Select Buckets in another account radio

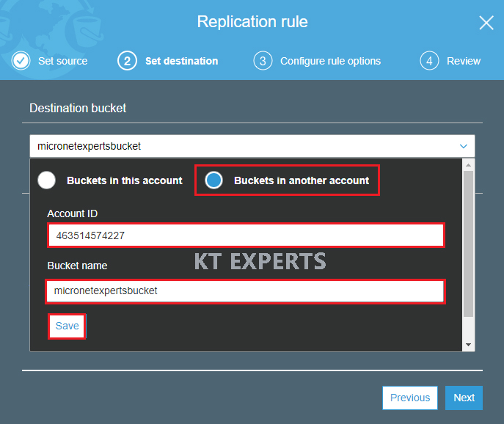pyautogui.click(x=213, y=180)
